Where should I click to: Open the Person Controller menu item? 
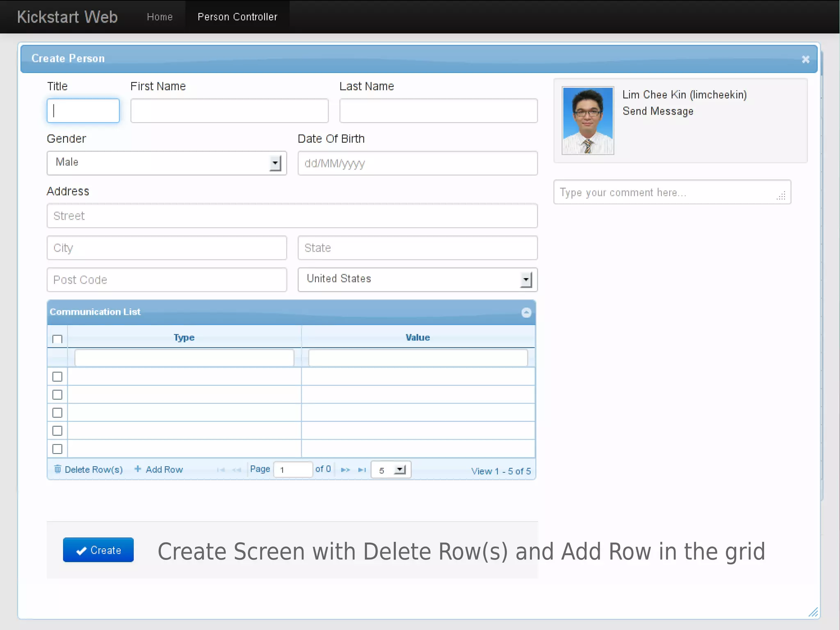(x=237, y=17)
